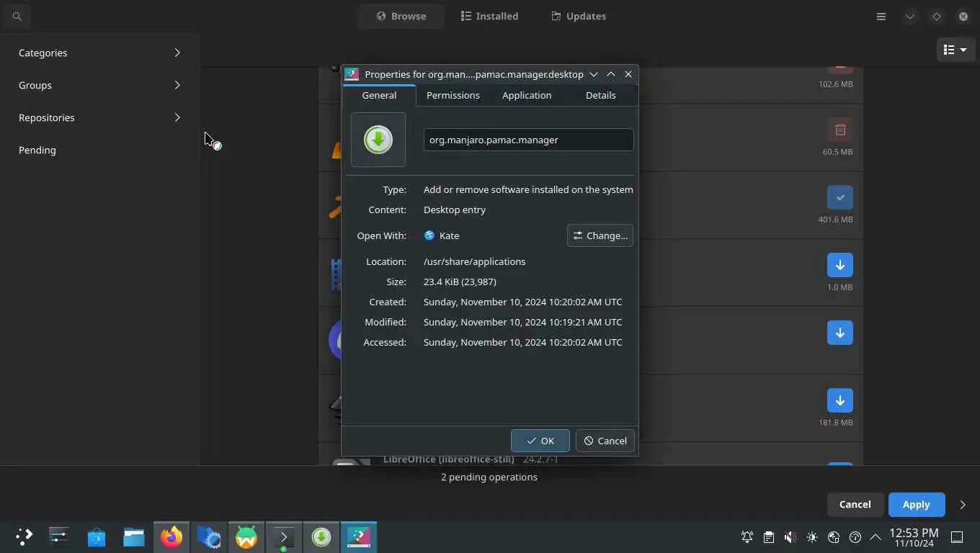Open System Settings sliders icon in taskbar

pos(59,536)
